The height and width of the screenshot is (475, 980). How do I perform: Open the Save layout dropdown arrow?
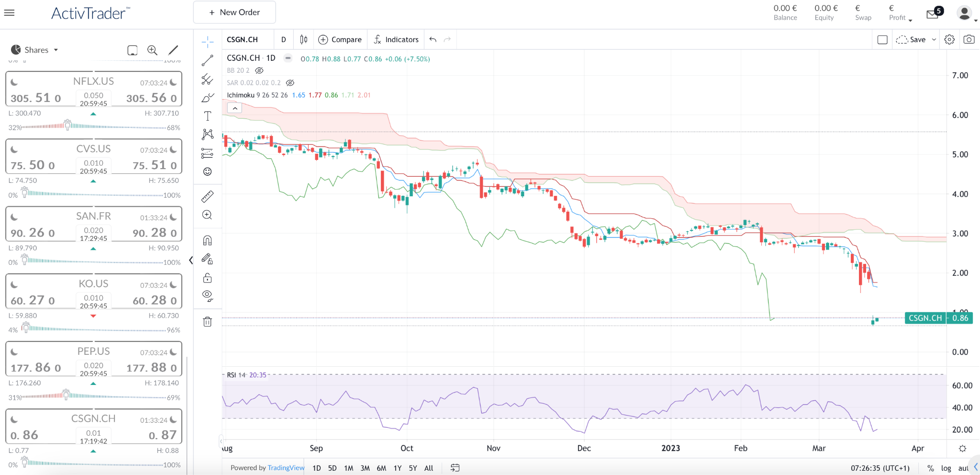(934, 40)
